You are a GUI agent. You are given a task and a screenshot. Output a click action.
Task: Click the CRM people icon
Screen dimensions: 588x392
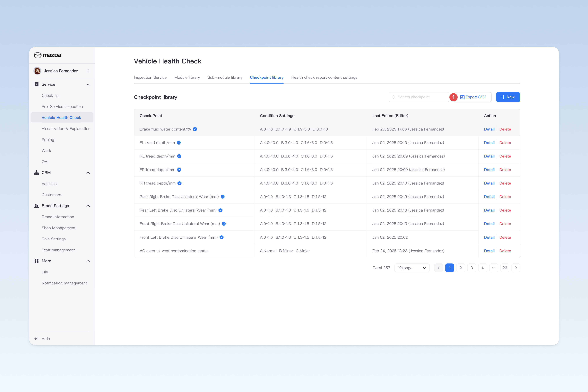coord(36,172)
